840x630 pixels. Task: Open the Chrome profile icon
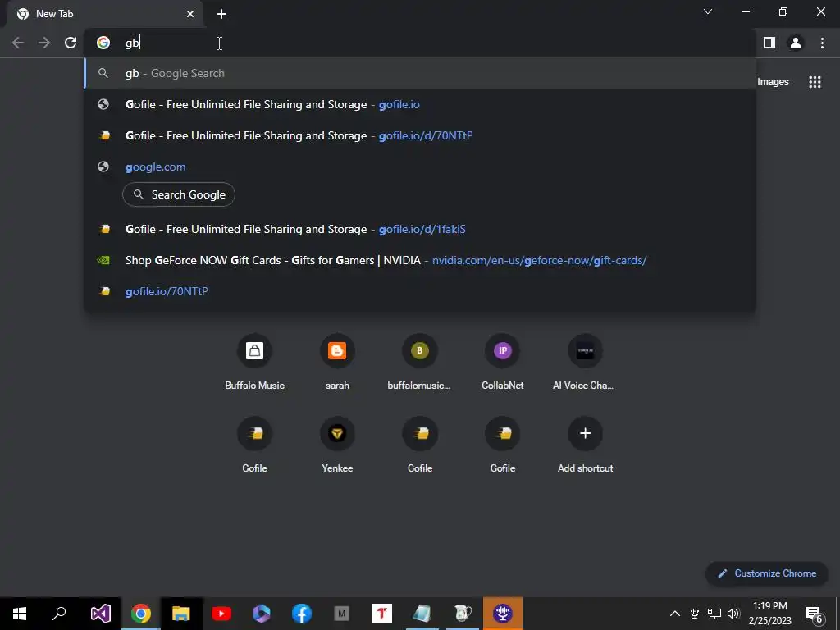pyautogui.click(x=796, y=43)
